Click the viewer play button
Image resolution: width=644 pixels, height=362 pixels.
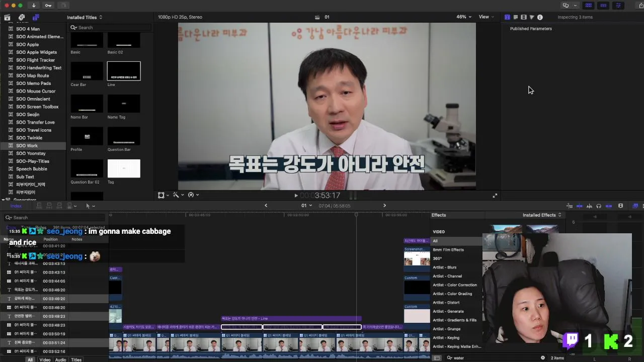coord(296,196)
